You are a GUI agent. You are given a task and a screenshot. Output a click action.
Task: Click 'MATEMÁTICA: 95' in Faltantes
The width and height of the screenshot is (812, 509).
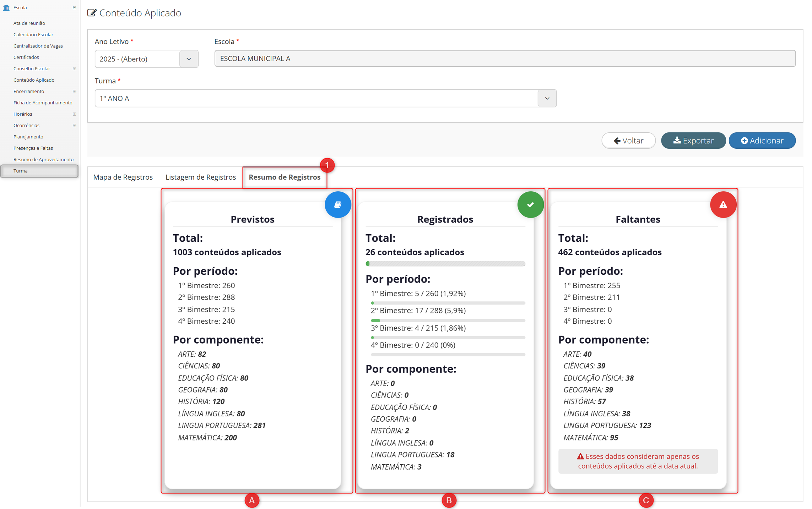click(x=591, y=437)
